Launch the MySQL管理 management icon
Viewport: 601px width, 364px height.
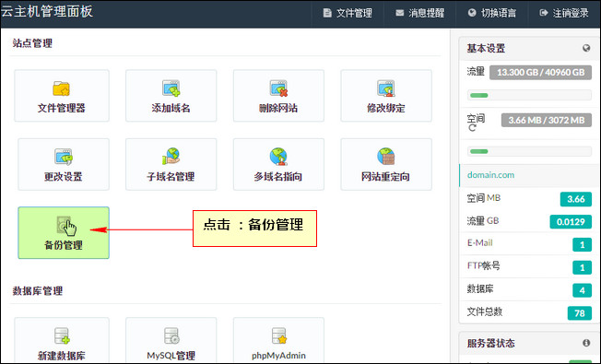pos(171,340)
